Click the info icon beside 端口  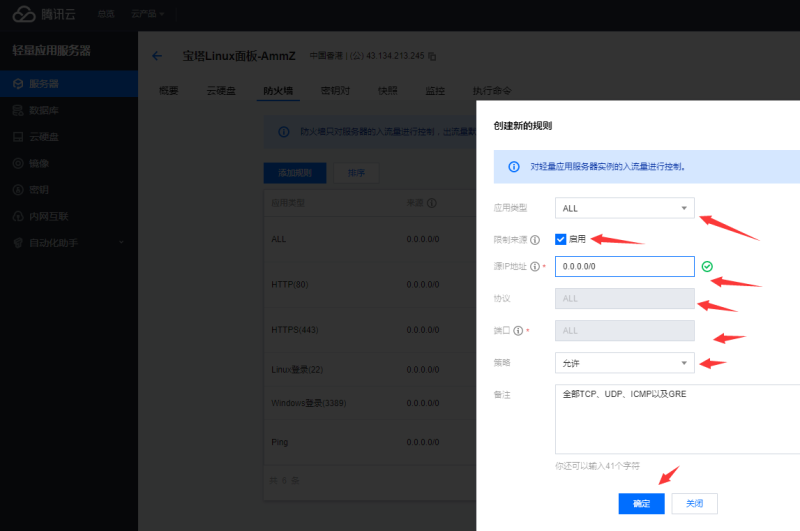(x=518, y=331)
